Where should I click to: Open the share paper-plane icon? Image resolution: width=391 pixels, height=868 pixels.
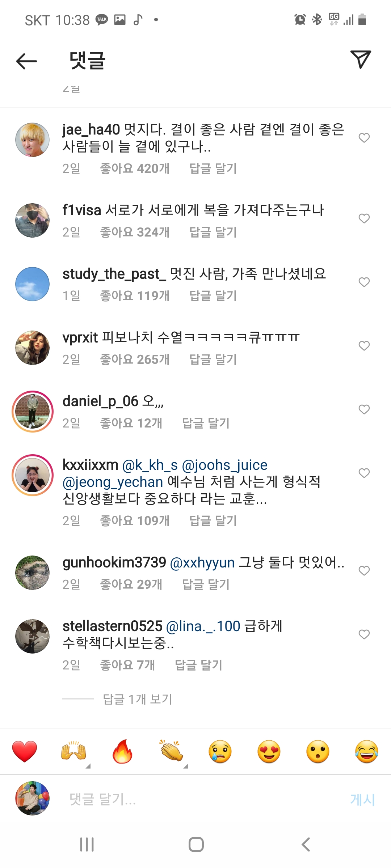(x=361, y=59)
